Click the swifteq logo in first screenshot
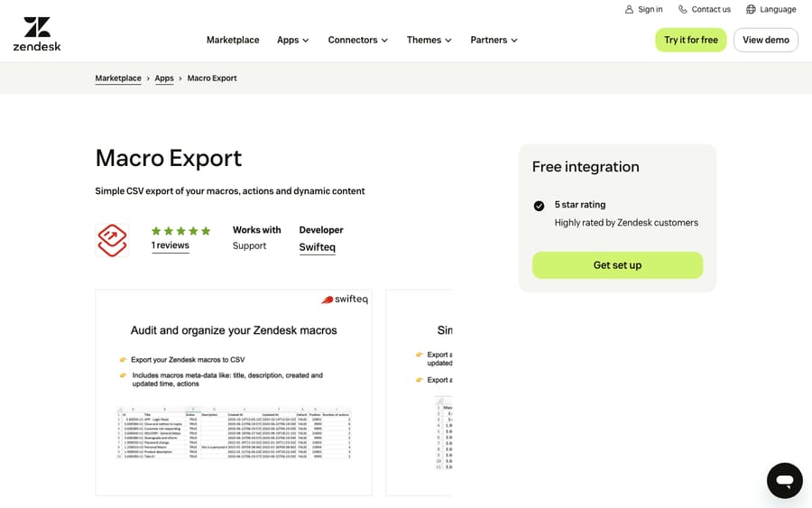The height and width of the screenshot is (508, 812). (345, 300)
